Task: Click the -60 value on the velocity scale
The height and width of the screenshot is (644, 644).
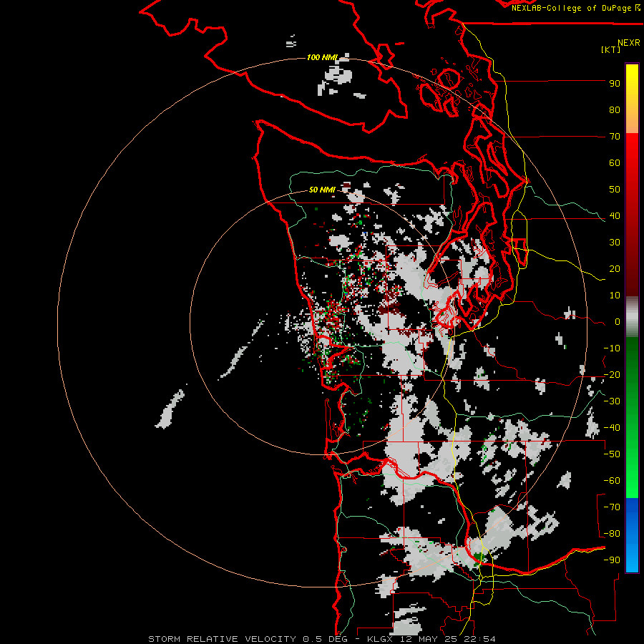Action: [x=612, y=481]
